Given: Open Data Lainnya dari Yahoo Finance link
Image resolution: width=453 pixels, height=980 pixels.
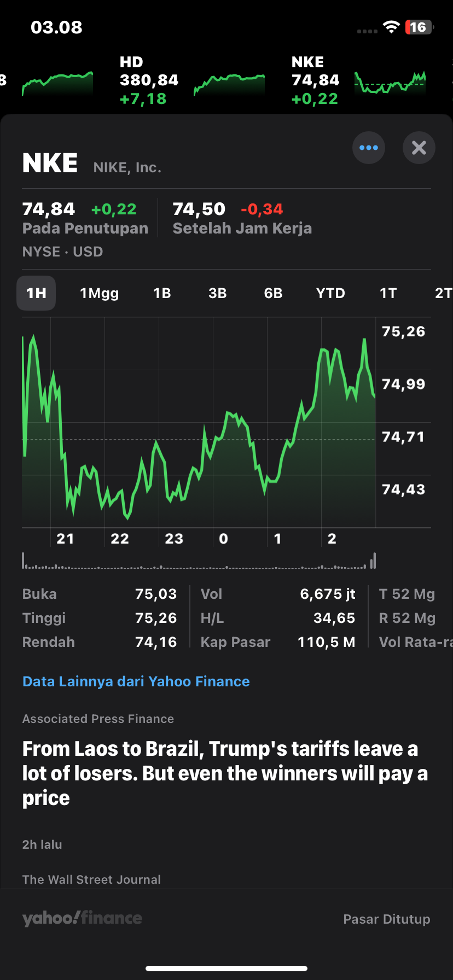Looking at the screenshot, I should (x=136, y=681).
